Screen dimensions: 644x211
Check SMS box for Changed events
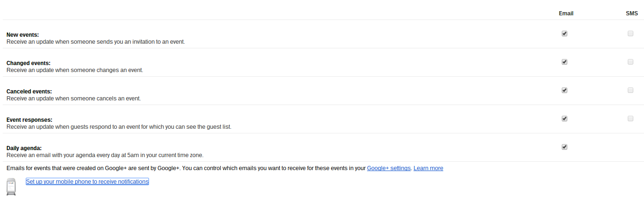pyautogui.click(x=631, y=62)
